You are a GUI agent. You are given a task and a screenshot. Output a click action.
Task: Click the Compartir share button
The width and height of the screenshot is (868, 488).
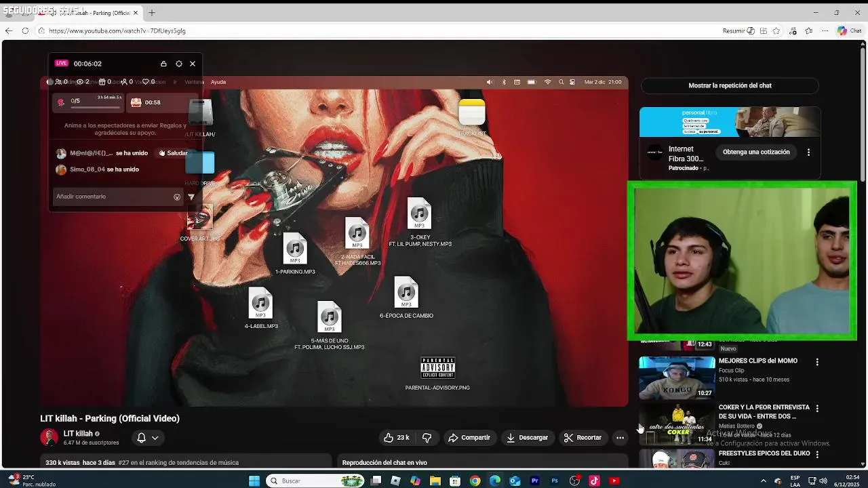coord(469,438)
